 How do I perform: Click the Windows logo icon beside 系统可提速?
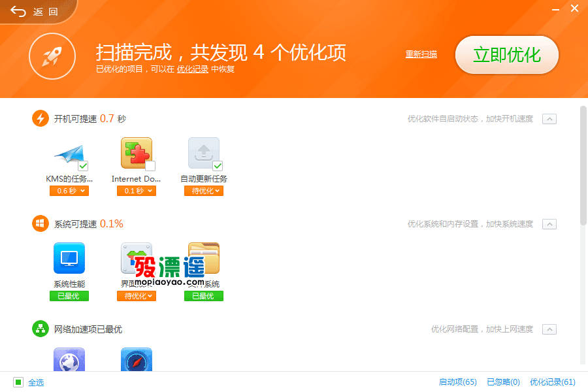(x=41, y=223)
